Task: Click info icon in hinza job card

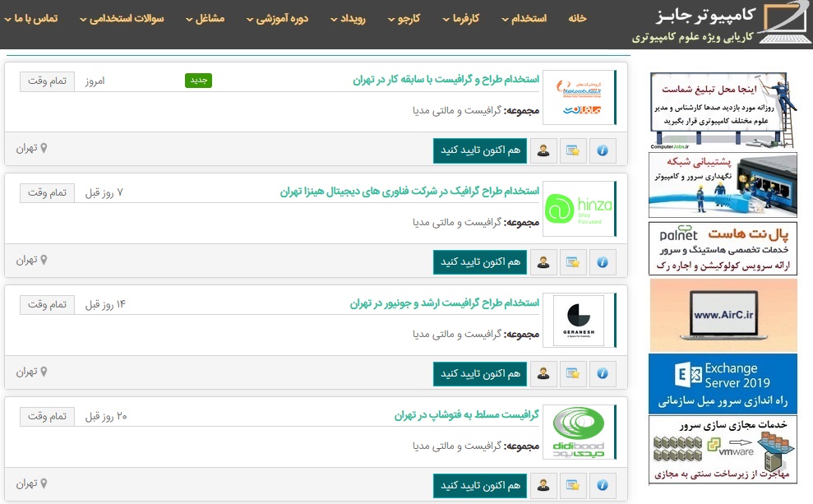Action: coord(603,262)
